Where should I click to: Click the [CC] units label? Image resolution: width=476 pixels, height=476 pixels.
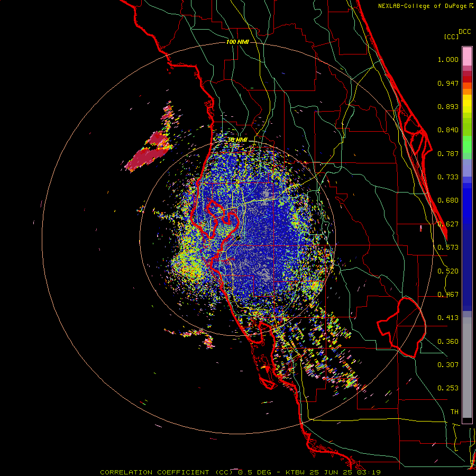(x=452, y=36)
